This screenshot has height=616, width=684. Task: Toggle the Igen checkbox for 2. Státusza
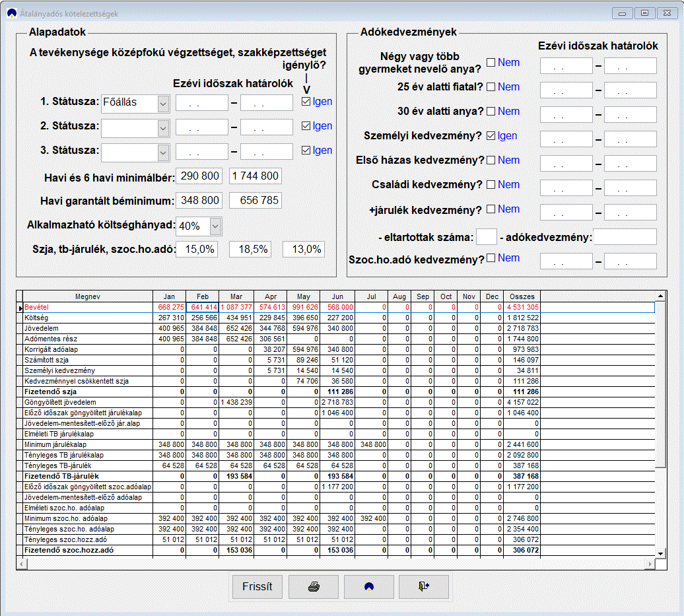(x=306, y=125)
